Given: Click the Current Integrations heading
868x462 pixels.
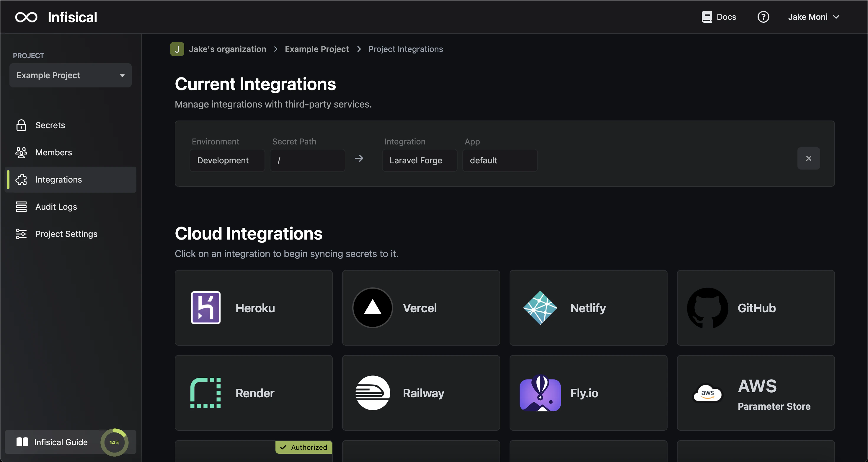Looking at the screenshot, I should pos(255,84).
